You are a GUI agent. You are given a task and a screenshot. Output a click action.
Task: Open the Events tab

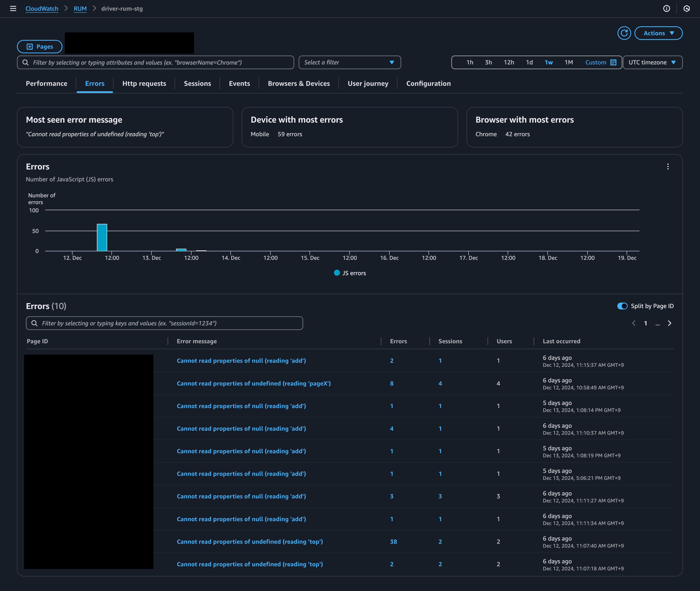coord(239,83)
